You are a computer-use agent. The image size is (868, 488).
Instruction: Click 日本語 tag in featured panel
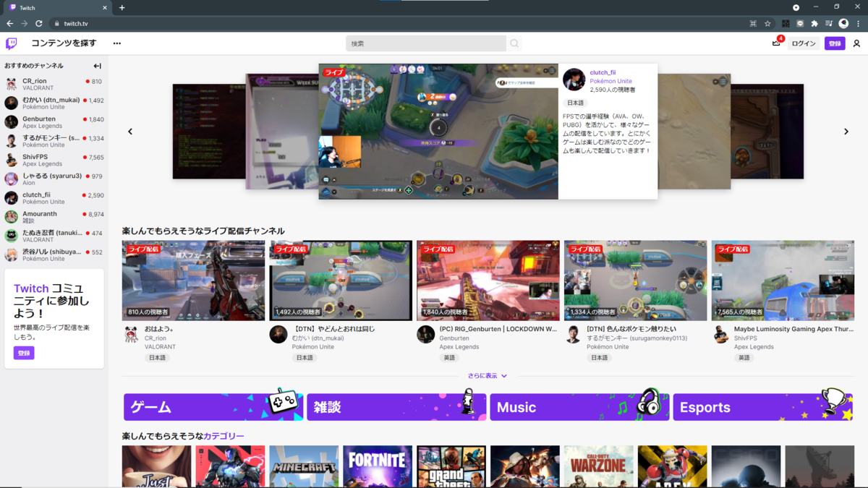click(575, 103)
